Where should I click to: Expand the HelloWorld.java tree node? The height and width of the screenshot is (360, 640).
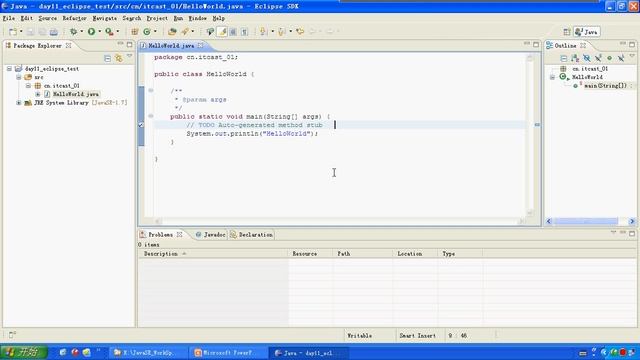point(38,94)
